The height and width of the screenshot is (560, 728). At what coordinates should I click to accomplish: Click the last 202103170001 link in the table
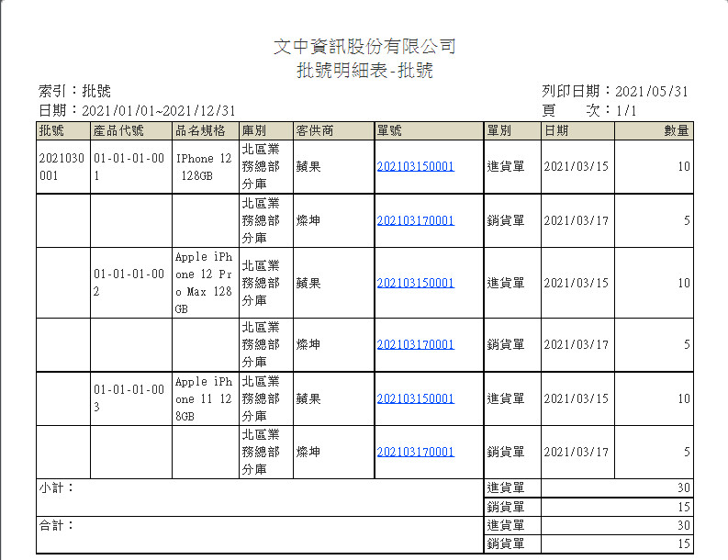(415, 452)
